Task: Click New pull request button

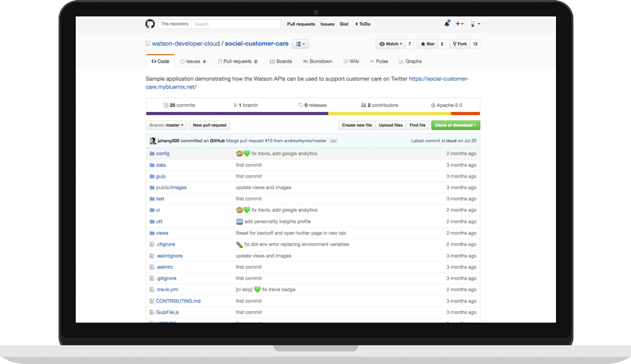Action: pyautogui.click(x=209, y=126)
